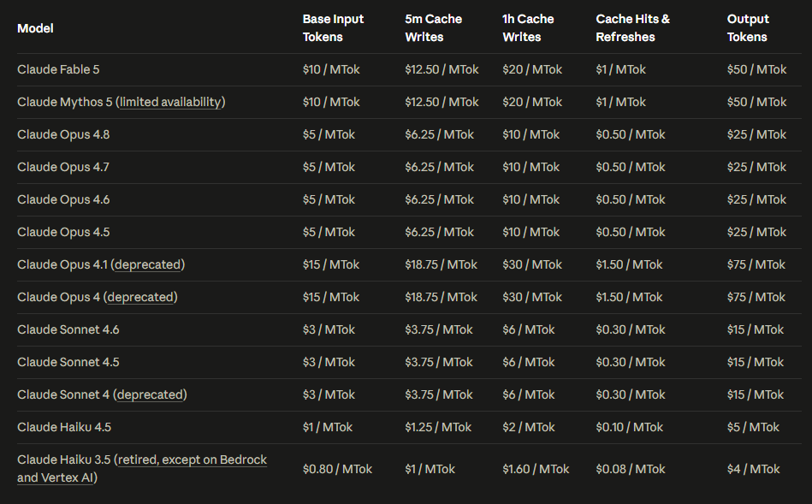Open the 'limited availability' link for Claude Mythos 5

(x=170, y=102)
